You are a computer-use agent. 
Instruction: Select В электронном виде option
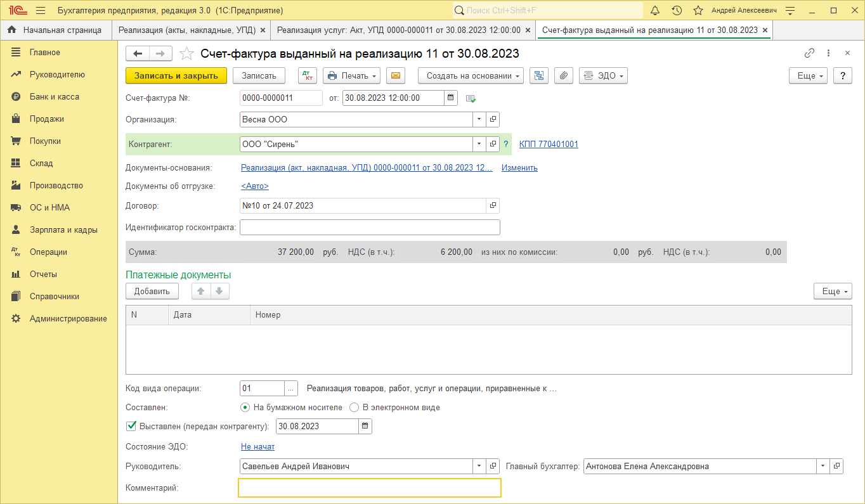point(354,407)
